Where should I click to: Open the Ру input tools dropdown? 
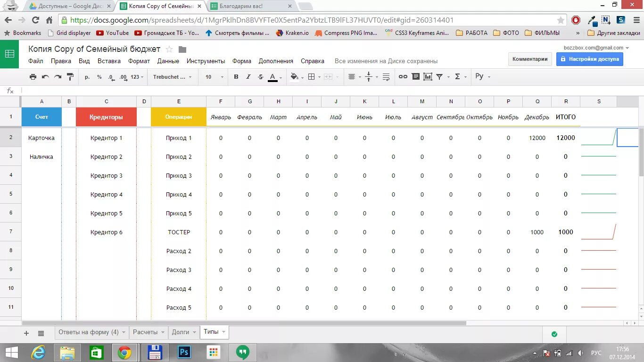click(483, 77)
